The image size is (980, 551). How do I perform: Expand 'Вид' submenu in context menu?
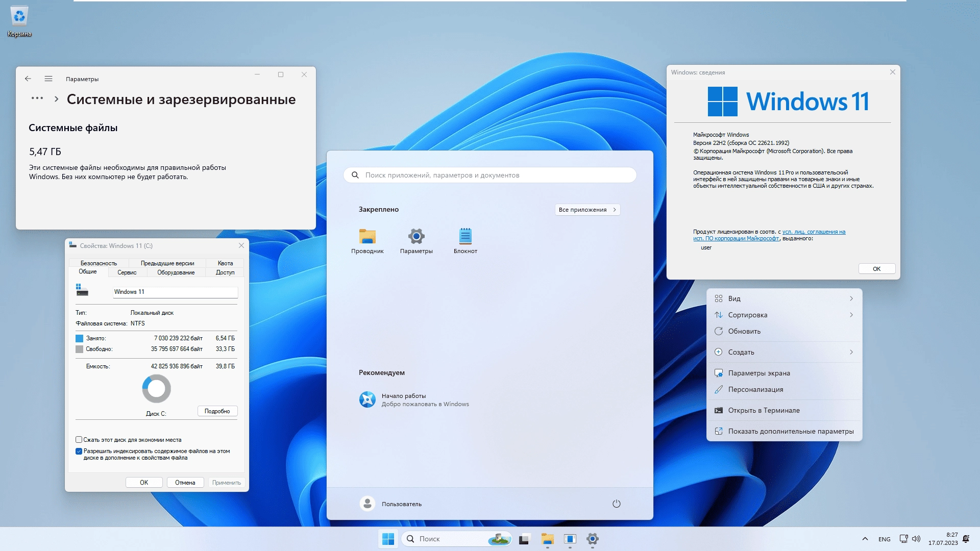[x=785, y=298]
